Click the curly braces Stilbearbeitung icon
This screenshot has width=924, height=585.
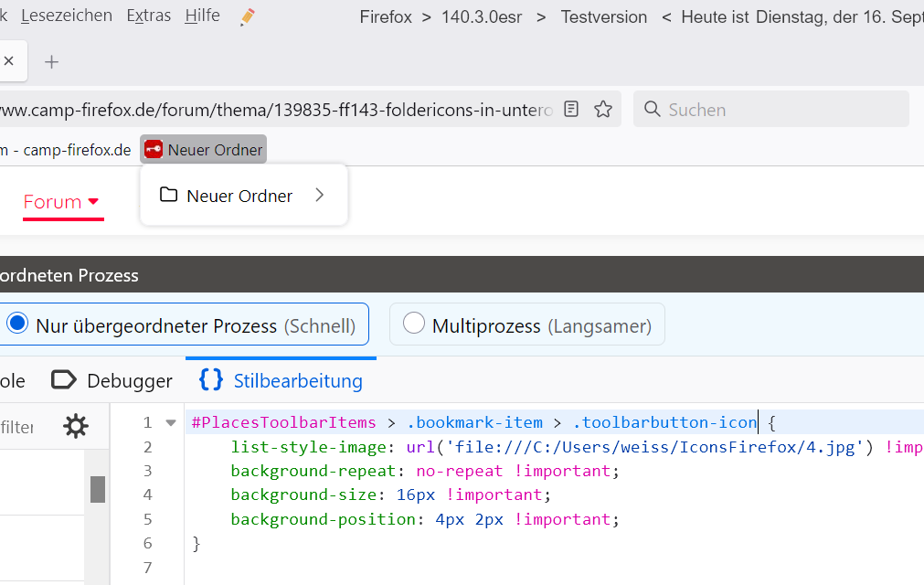(211, 380)
